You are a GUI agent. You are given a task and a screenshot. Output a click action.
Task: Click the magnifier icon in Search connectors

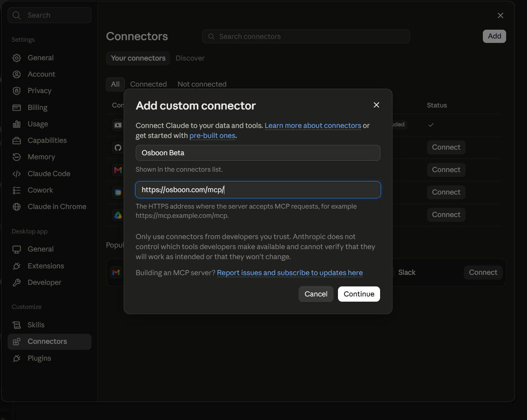click(211, 37)
